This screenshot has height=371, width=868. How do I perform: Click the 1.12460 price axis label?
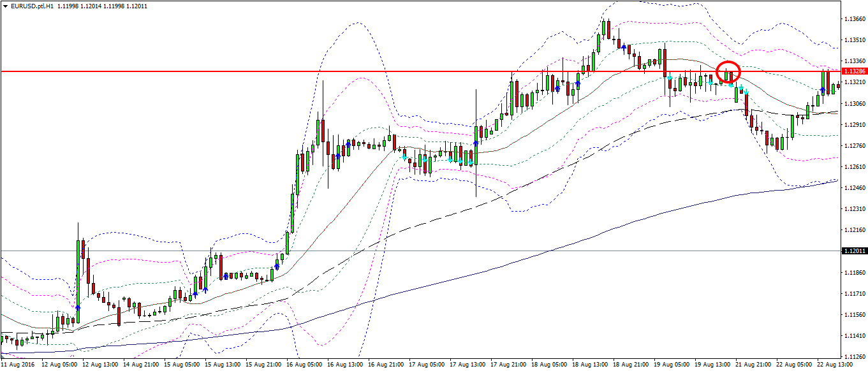point(854,187)
